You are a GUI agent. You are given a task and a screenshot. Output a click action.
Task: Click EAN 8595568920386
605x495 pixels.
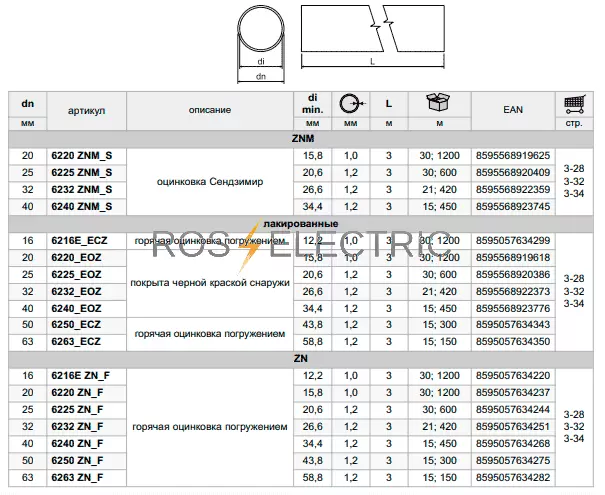[513, 275]
